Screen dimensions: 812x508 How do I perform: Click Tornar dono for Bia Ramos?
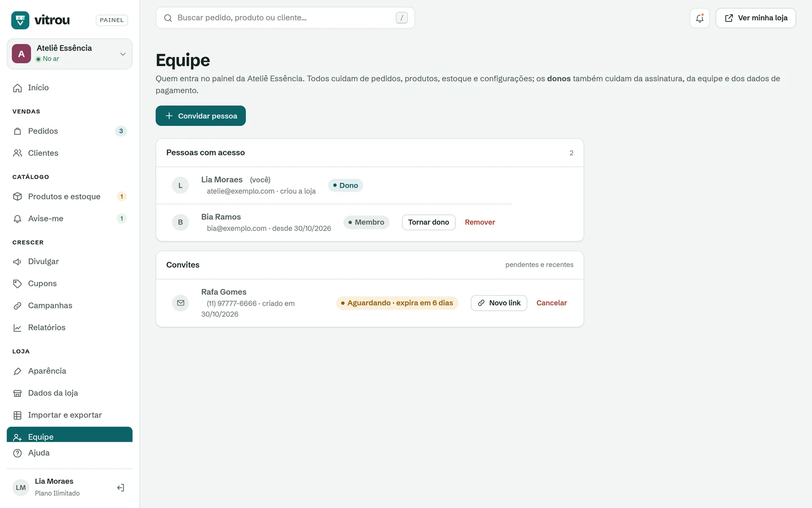coord(429,222)
